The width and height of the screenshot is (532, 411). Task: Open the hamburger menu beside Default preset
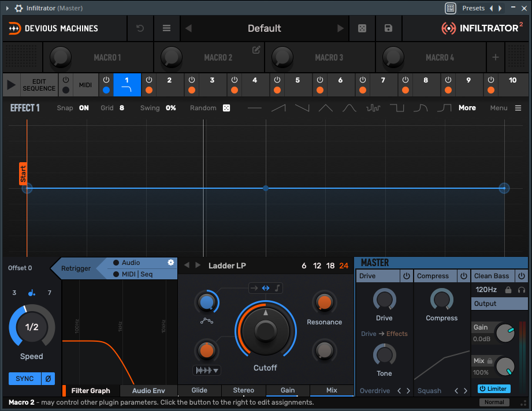click(166, 28)
